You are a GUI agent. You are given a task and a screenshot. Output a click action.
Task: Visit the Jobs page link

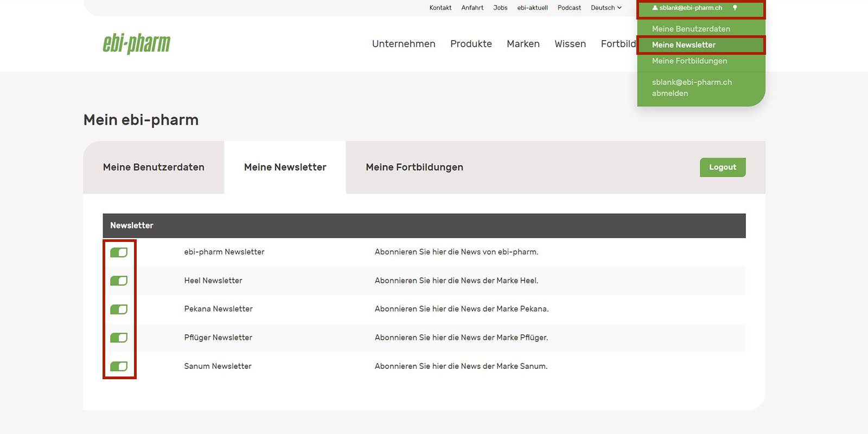coord(500,8)
